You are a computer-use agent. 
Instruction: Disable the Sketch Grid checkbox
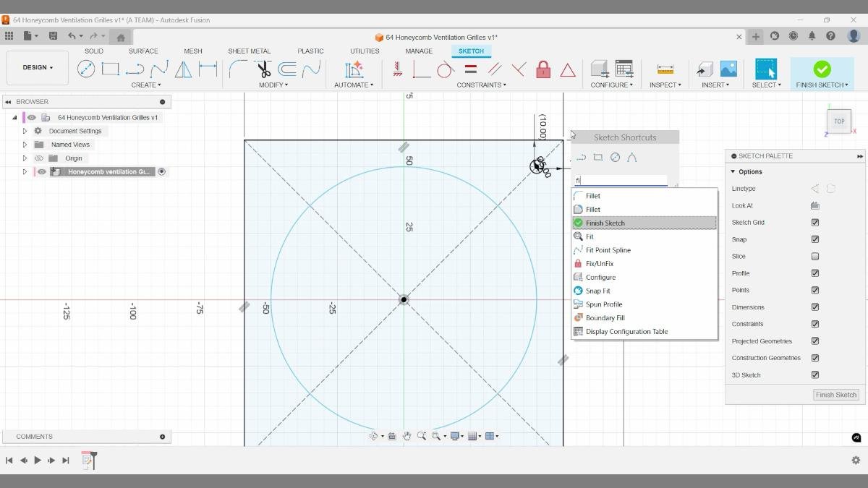(x=815, y=222)
